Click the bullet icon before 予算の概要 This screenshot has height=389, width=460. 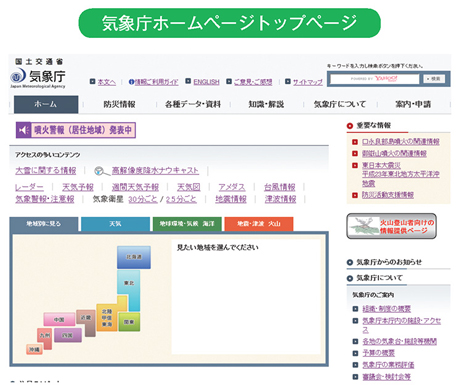355,353
